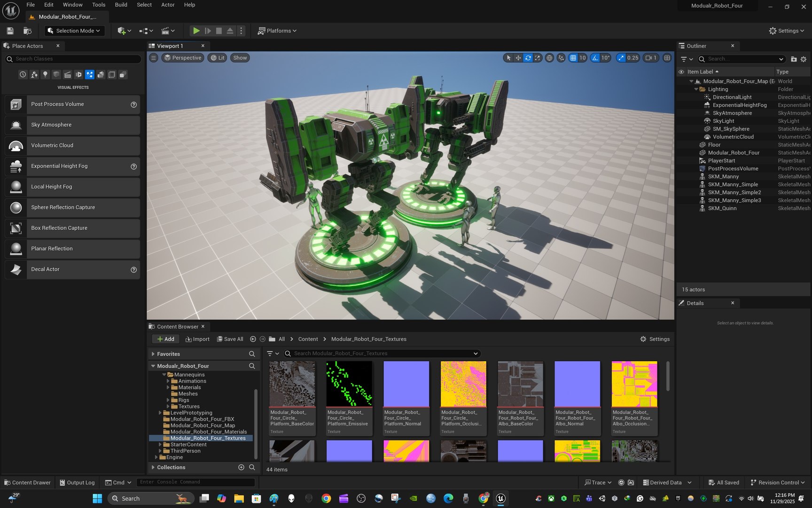Switch to the Details tab
The image size is (812, 508).
tap(695, 303)
